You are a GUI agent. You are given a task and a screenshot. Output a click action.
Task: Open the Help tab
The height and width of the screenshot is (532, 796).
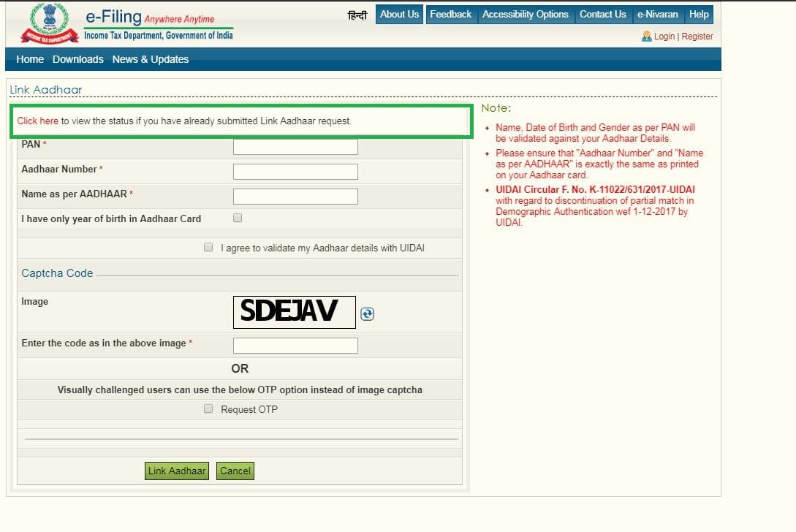pyautogui.click(x=699, y=14)
